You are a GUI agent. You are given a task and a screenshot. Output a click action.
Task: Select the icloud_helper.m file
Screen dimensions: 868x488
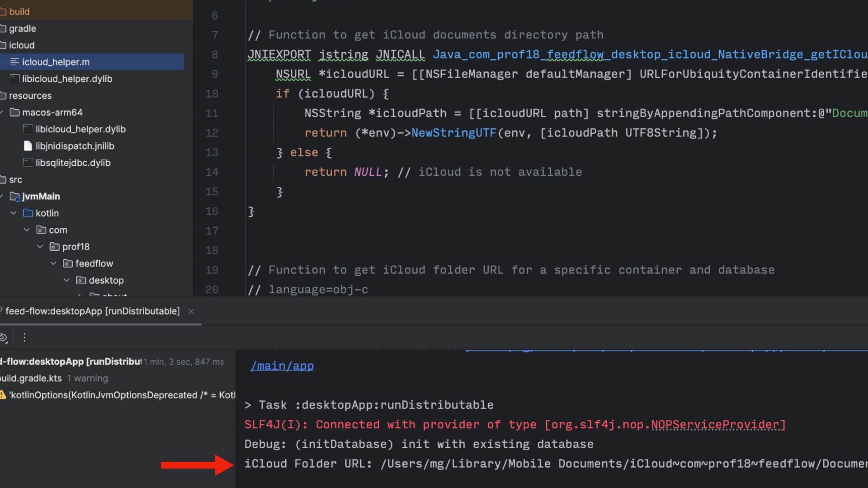(x=56, y=62)
